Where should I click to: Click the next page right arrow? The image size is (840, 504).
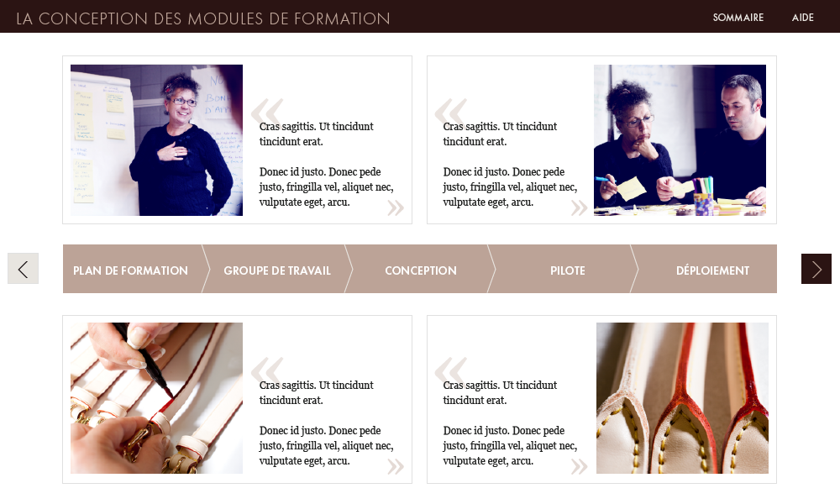pyautogui.click(x=816, y=268)
